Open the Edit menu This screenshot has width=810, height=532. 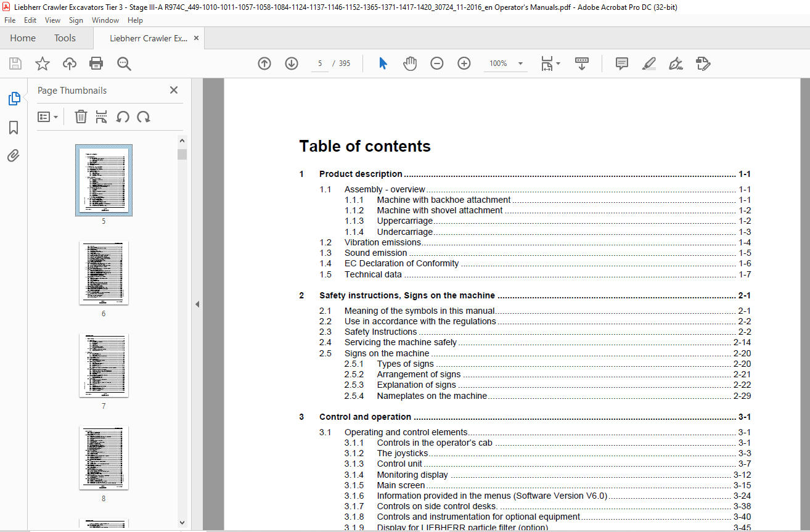[x=30, y=20]
